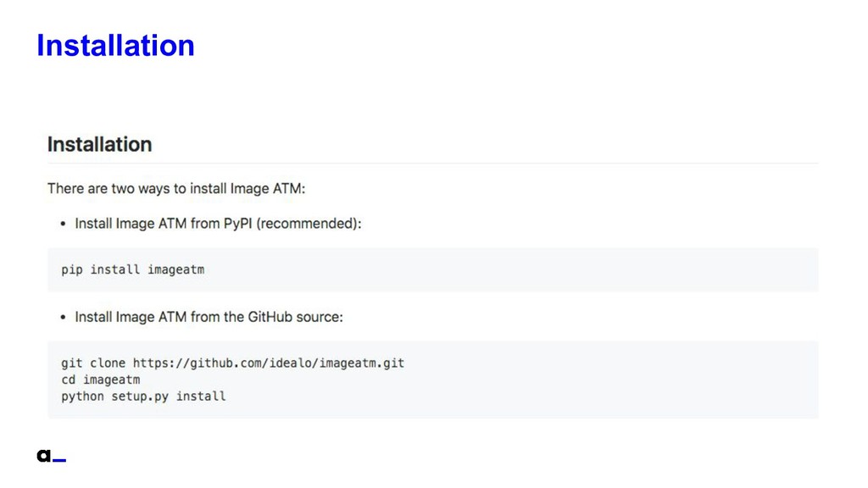Click the github.com/idealo/imageatm.git URL
The width and height of the screenshot is (868, 488).
[x=269, y=363]
